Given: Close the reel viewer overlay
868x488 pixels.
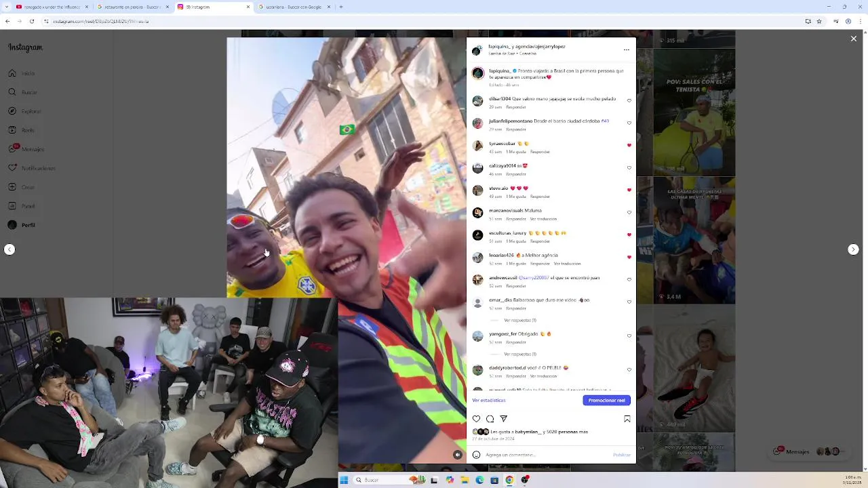Looking at the screenshot, I should (x=854, y=39).
